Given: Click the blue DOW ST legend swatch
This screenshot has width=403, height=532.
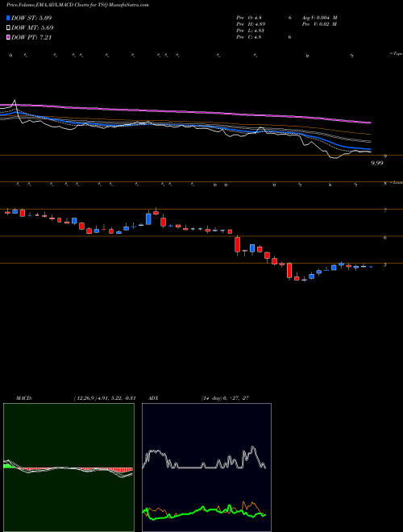Looking at the screenshot, I should tap(9, 18).
